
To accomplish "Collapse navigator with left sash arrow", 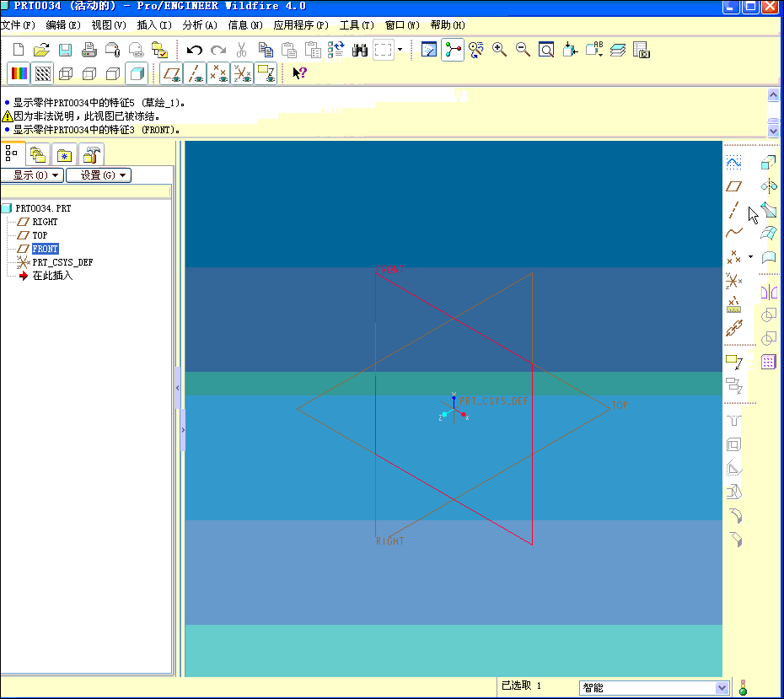I will click(178, 388).
